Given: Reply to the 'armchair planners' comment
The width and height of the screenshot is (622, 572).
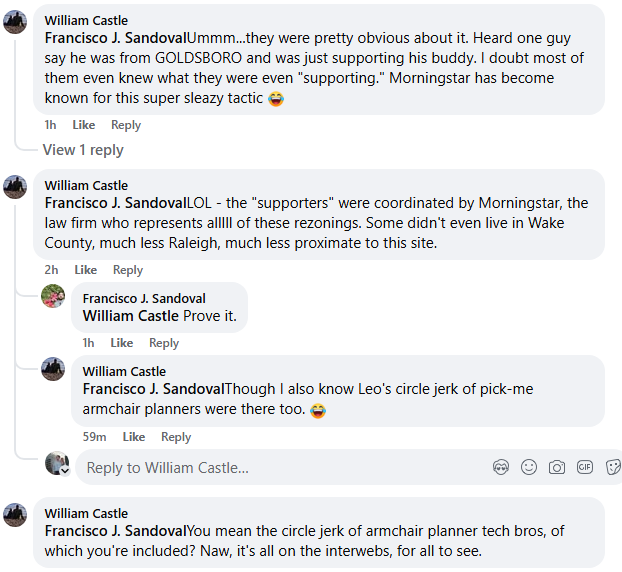Looking at the screenshot, I should (176, 437).
